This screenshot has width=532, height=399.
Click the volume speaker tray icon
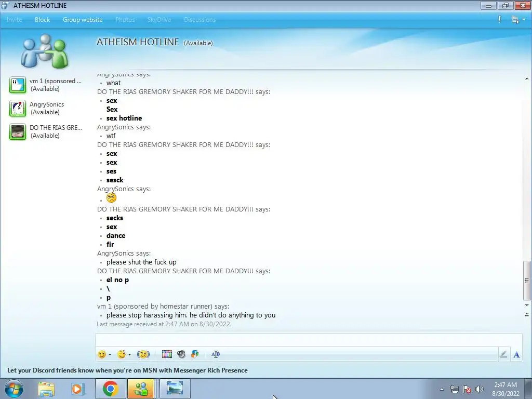point(479,389)
